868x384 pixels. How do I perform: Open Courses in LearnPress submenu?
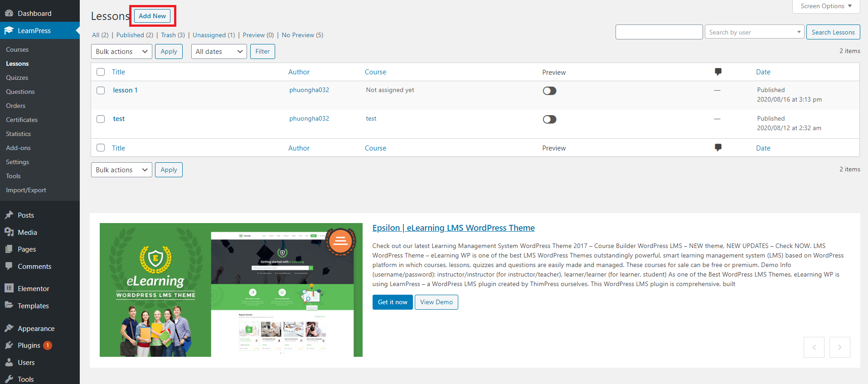pos(17,49)
